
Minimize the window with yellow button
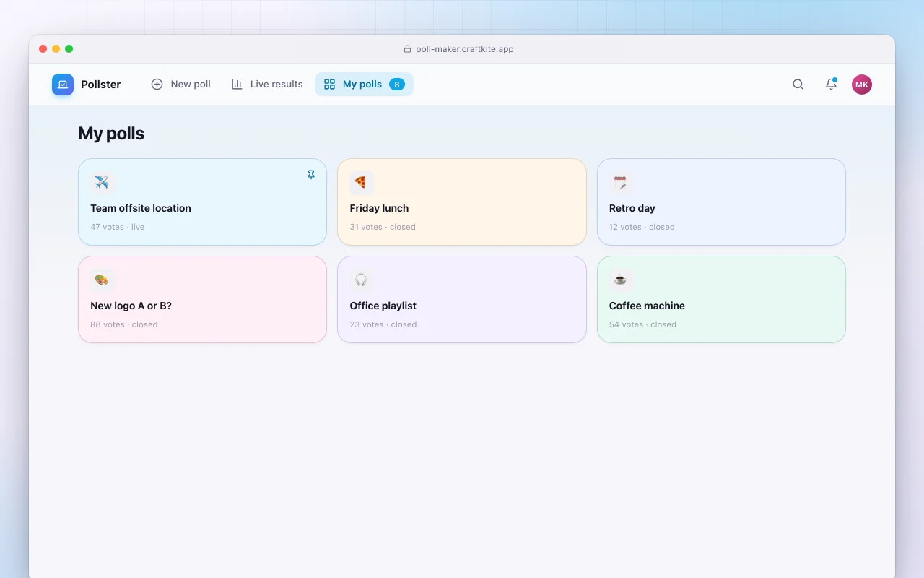(x=56, y=49)
